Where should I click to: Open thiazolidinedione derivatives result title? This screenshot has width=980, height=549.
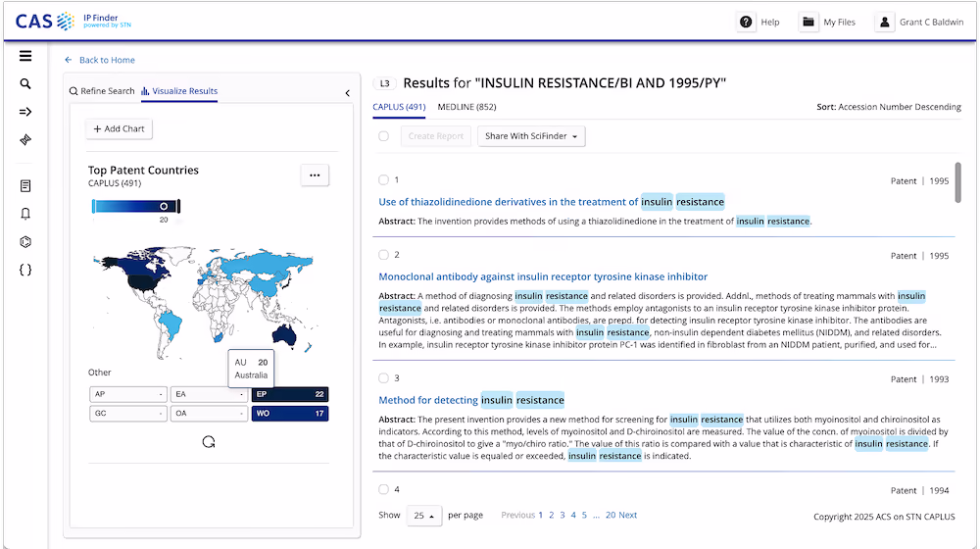(x=551, y=202)
